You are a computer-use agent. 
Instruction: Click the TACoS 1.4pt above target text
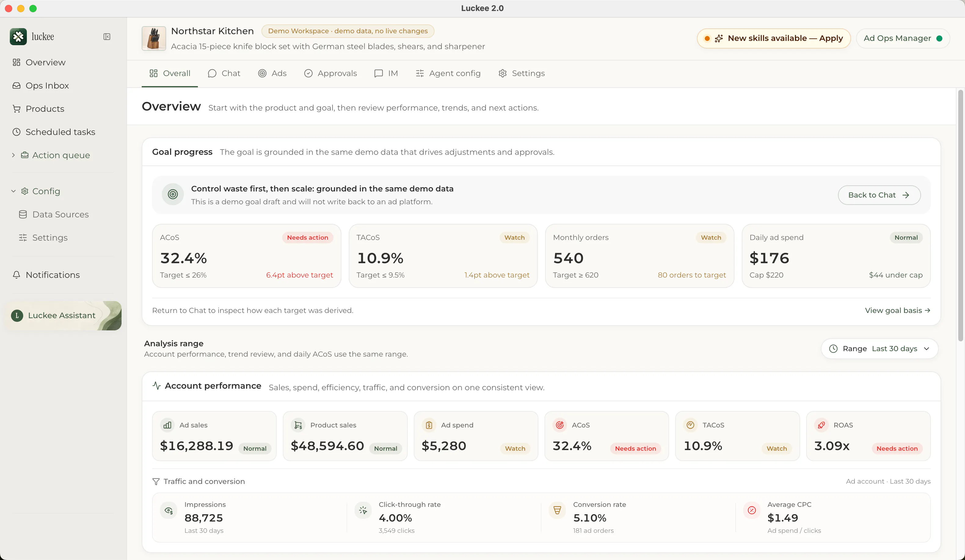(x=497, y=275)
